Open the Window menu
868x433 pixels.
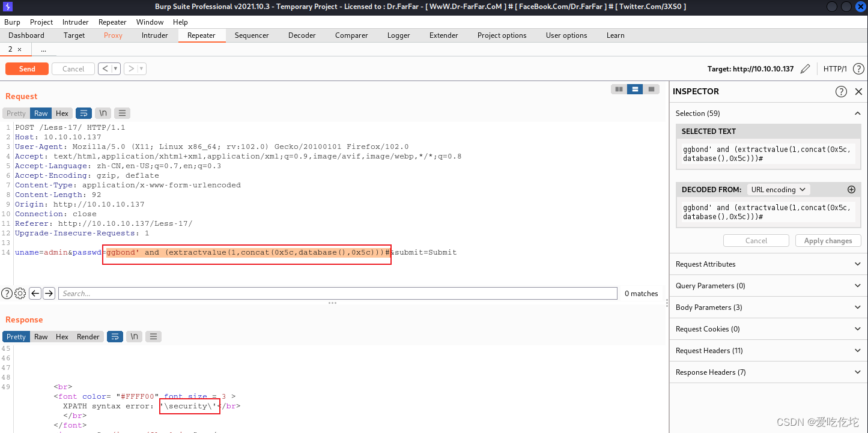(x=150, y=22)
